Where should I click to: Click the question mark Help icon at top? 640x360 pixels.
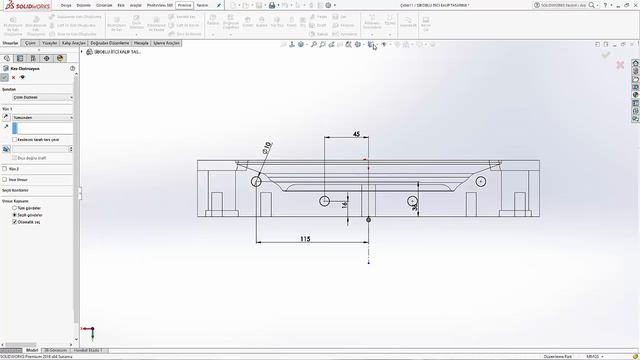tap(605, 5)
